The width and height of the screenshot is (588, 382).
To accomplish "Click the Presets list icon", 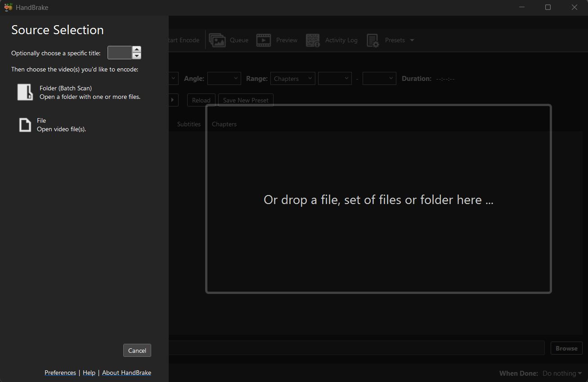I will (x=373, y=40).
